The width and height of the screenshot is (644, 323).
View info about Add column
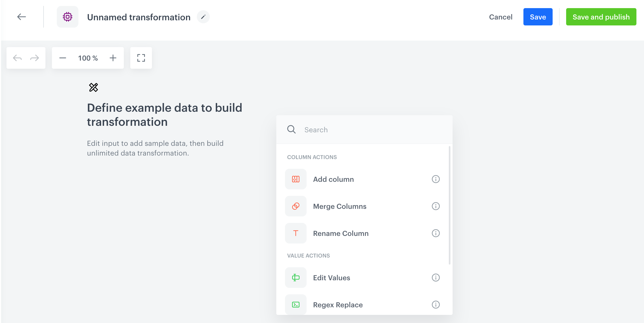(436, 179)
